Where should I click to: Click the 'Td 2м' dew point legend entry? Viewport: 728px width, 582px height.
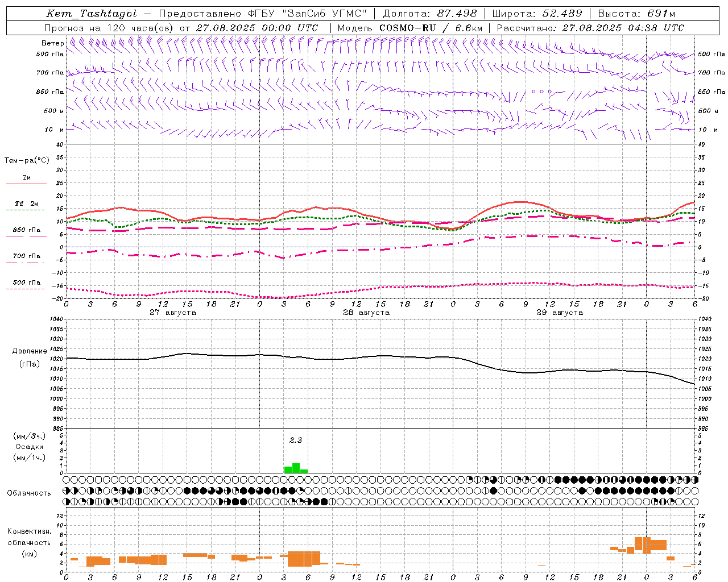click(x=27, y=203)
